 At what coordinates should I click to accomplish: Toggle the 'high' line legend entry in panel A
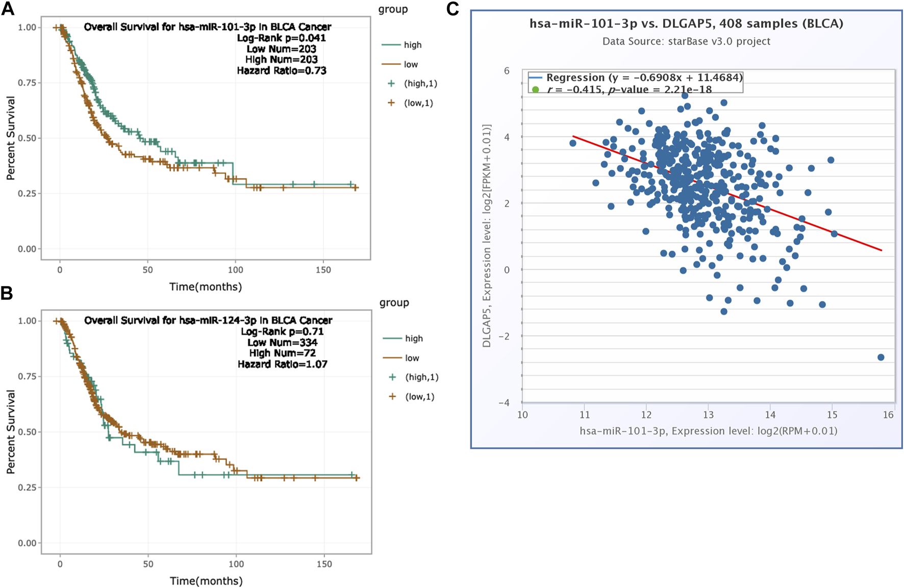tap(412, 45)
